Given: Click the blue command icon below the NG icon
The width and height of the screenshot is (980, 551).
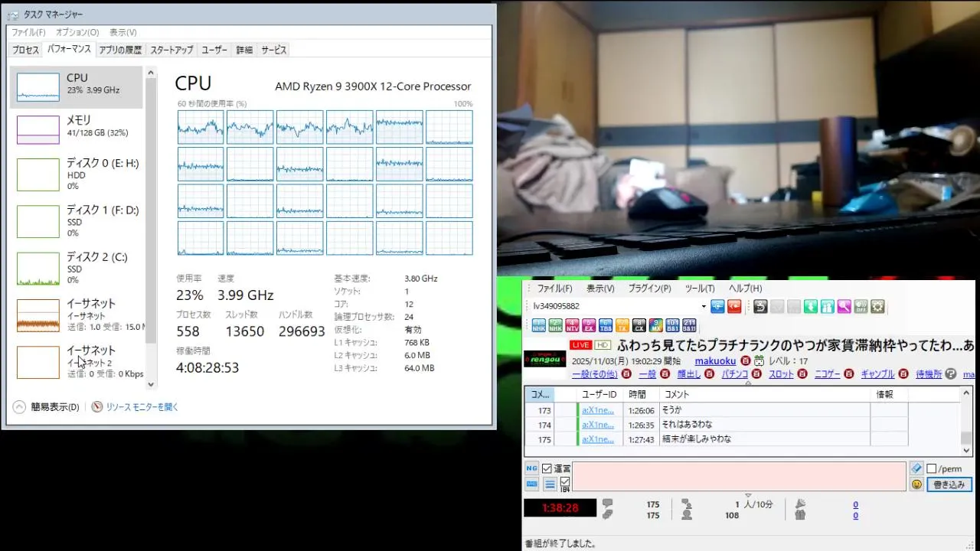Looking at the screenshot, I should click(x=531, y=484).
